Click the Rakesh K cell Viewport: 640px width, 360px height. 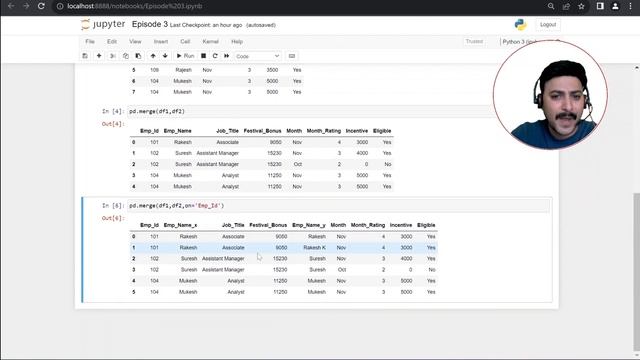click(x=314, y=247)
